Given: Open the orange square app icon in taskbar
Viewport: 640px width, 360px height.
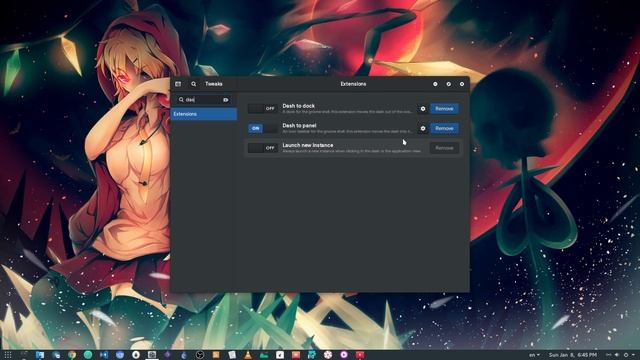Looking at the screenshot, I should click(x=216, y=355).
